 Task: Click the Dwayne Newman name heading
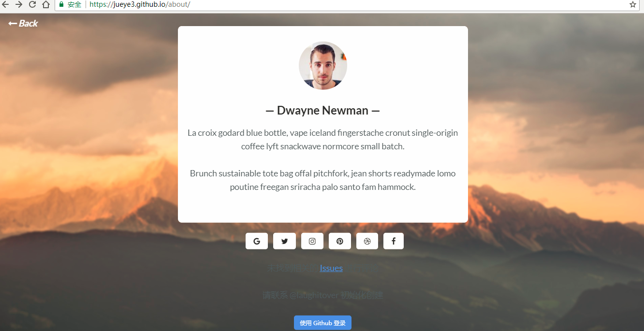[x=323, y=110]
